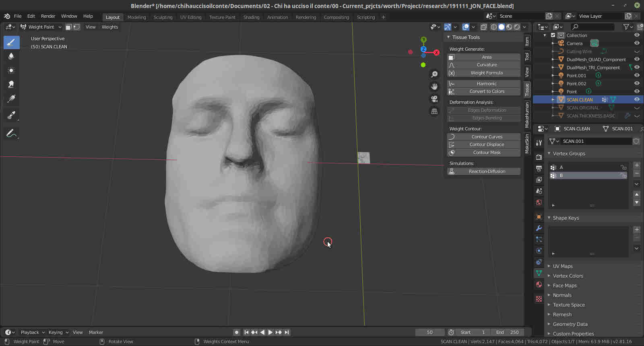Add a new vertex group plus button
The image size is (644, 346).
click(637, 165)
